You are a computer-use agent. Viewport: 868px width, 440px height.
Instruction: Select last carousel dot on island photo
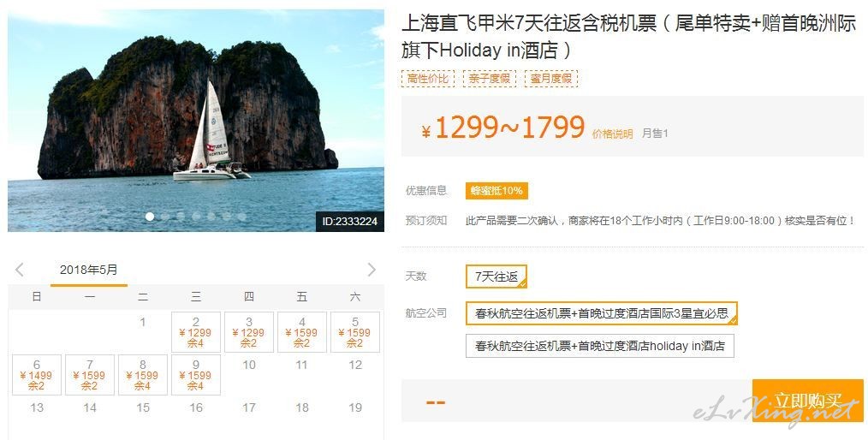(241, 217)
